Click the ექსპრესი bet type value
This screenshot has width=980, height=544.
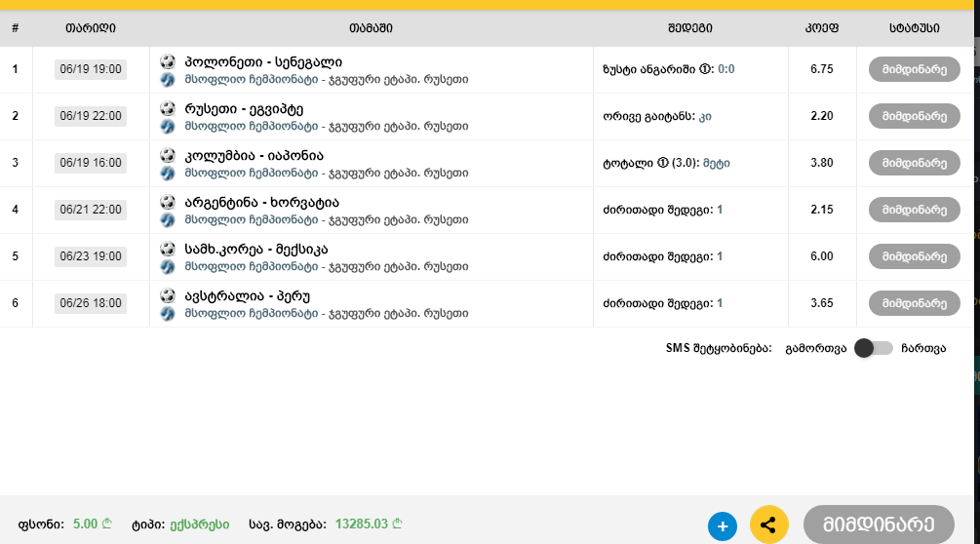(x=199, y=525)
